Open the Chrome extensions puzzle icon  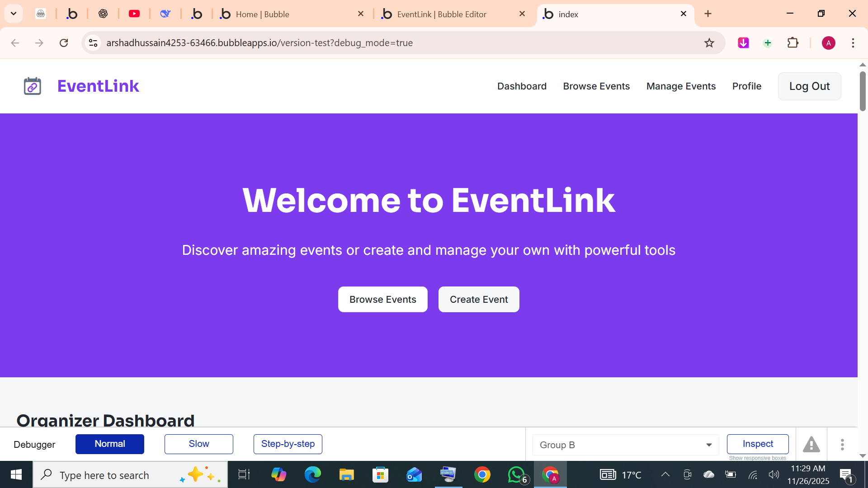point(793,43)
